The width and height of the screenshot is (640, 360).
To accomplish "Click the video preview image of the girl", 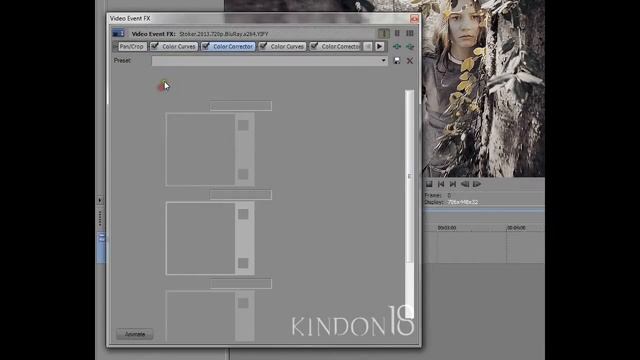I will pyautogui.click(x=484, y=89).
